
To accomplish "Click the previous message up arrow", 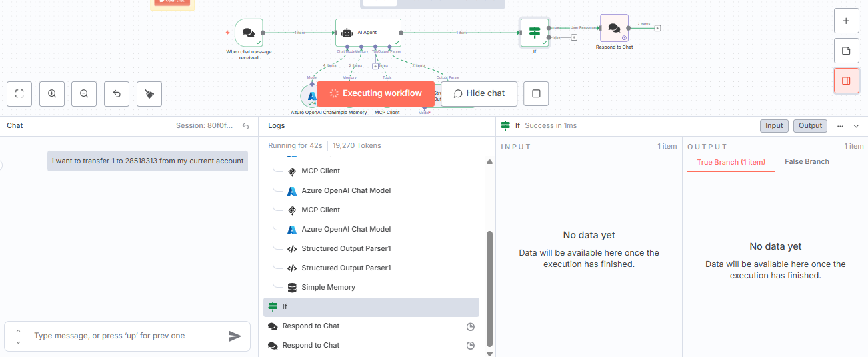I will pyautogui.click(x=18, y=331).
